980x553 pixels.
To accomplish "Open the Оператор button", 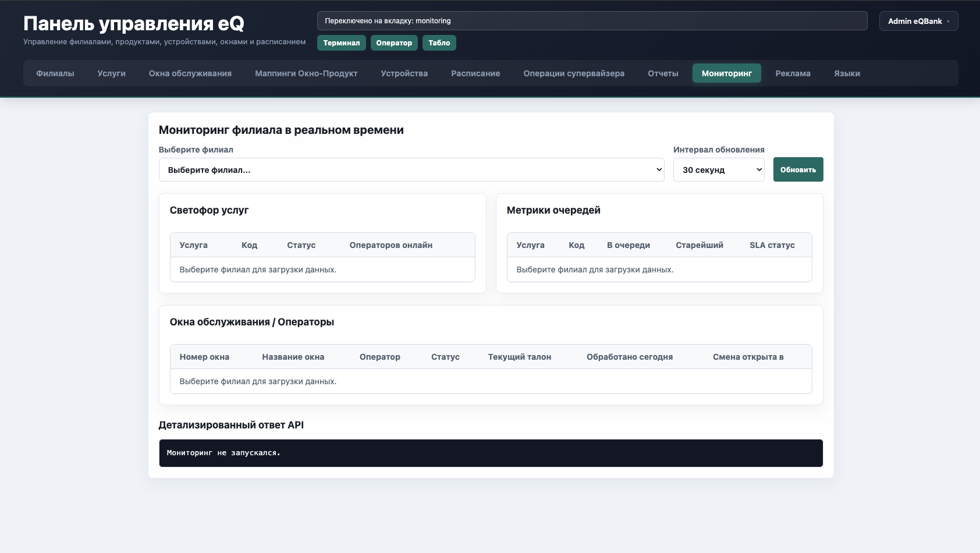I will [x=394, y=43].
